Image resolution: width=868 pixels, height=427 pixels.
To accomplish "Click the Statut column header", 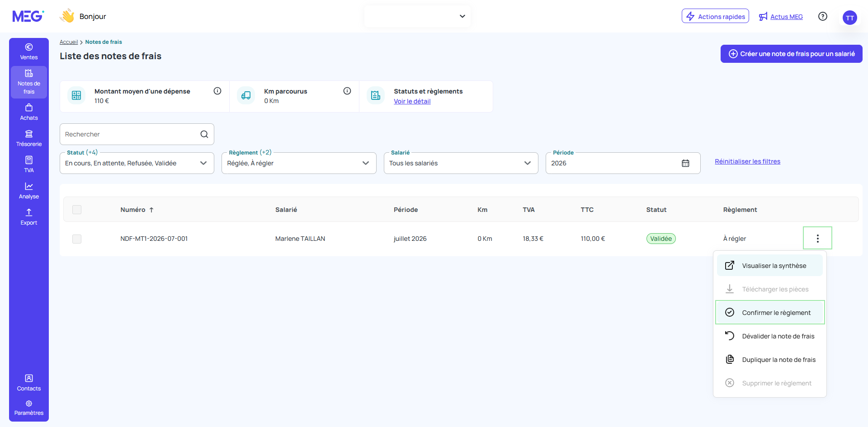I will 656,210.
